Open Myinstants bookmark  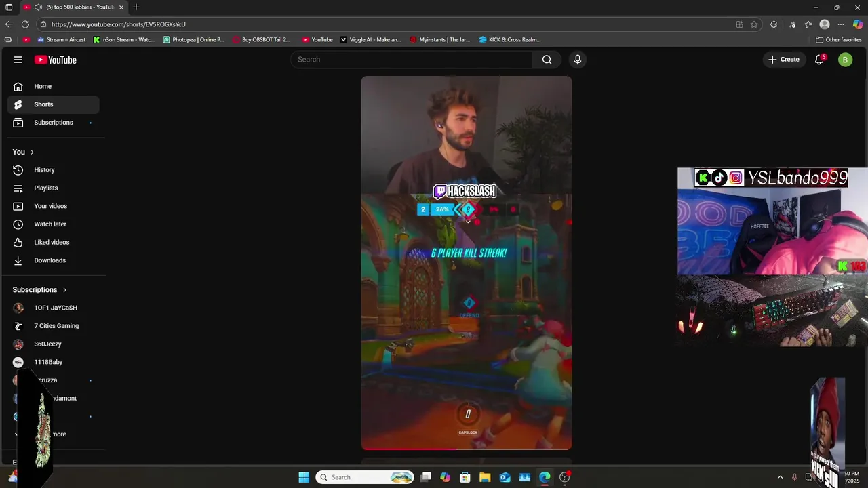tap(440, 39)
